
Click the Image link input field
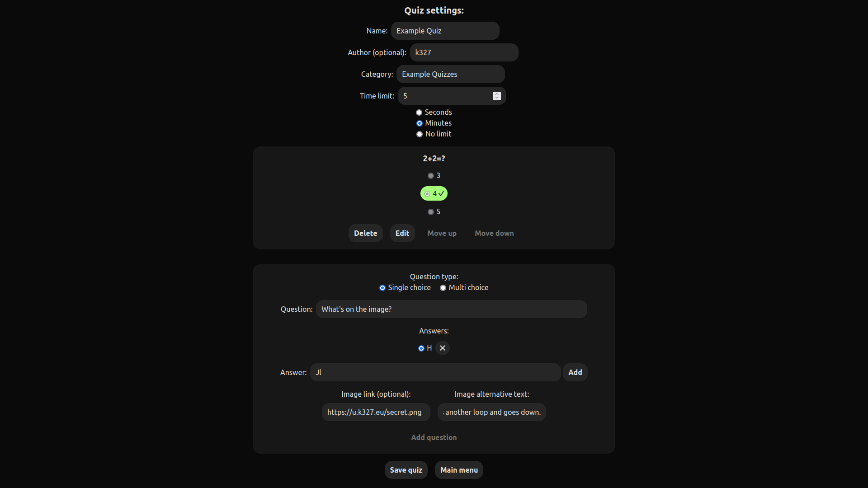[x=376, y=412]
